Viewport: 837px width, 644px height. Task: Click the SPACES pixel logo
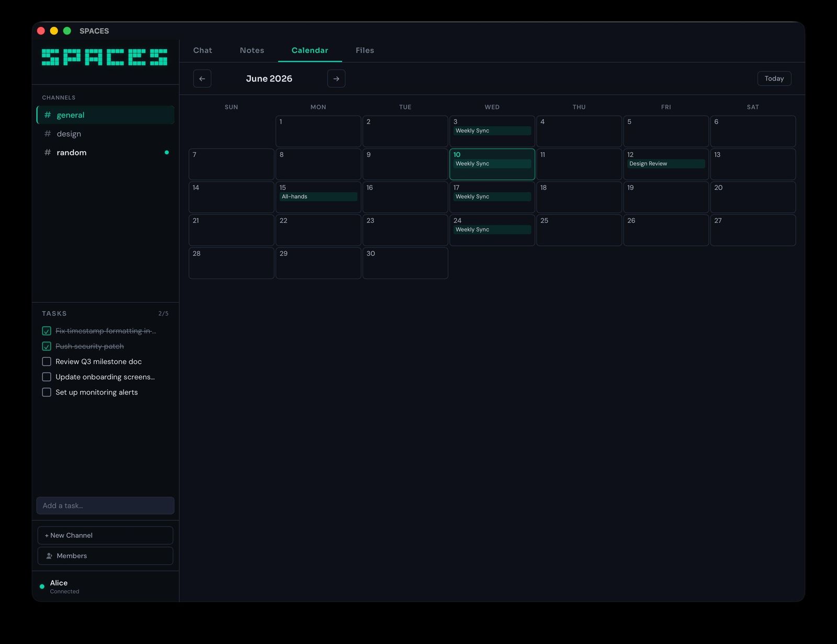[105, 57]
